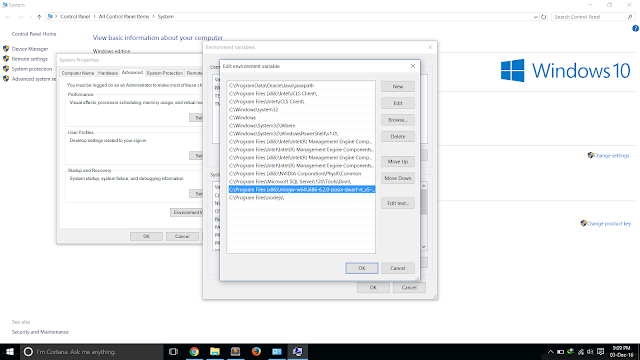This screenshot has height=360, width=640.
Task: Click scroll up arrow in system variables list
Action: pos(424,186)
